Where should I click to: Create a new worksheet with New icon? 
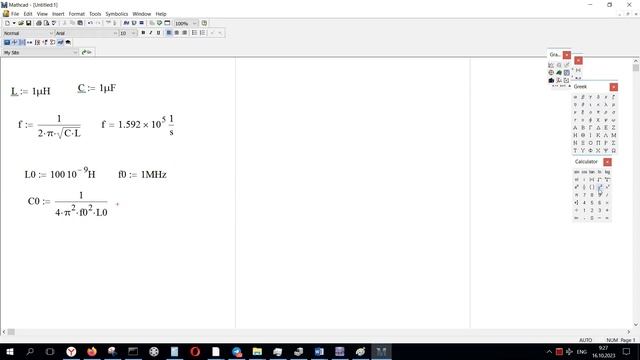coord(7,23)
